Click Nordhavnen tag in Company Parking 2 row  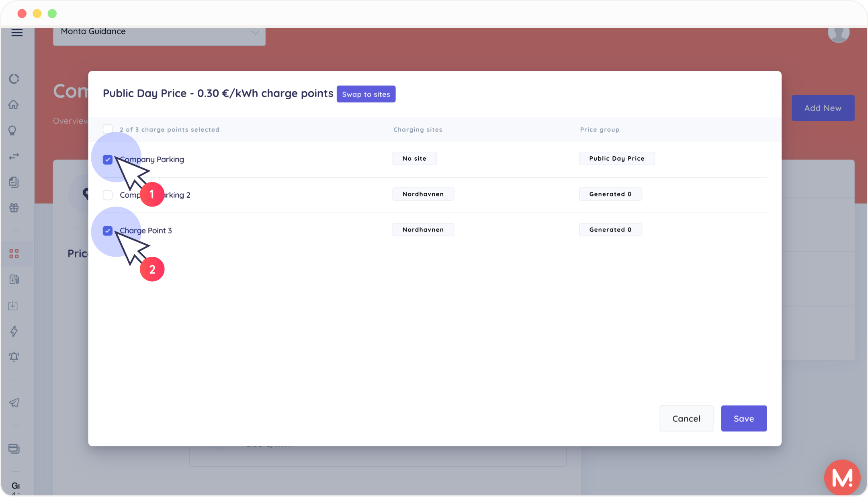423,194
